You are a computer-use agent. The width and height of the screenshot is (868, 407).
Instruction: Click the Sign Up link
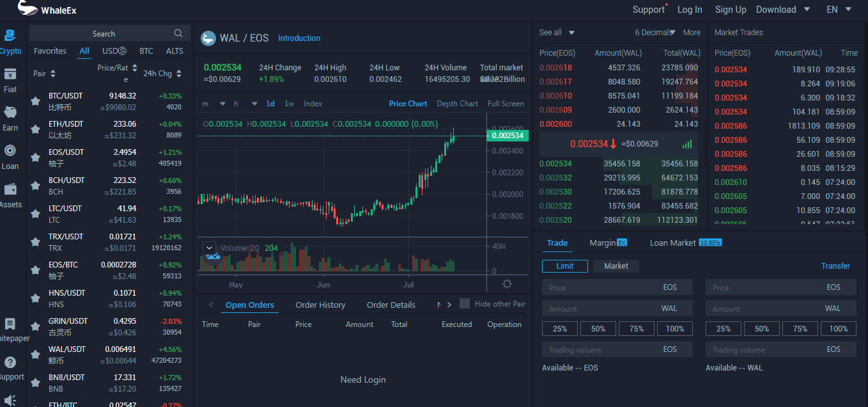tap(731, 10)
